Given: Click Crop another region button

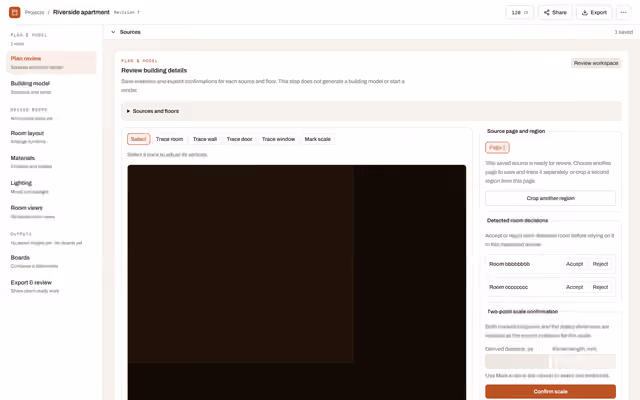Looking at the screenshot, I should 551,198.
